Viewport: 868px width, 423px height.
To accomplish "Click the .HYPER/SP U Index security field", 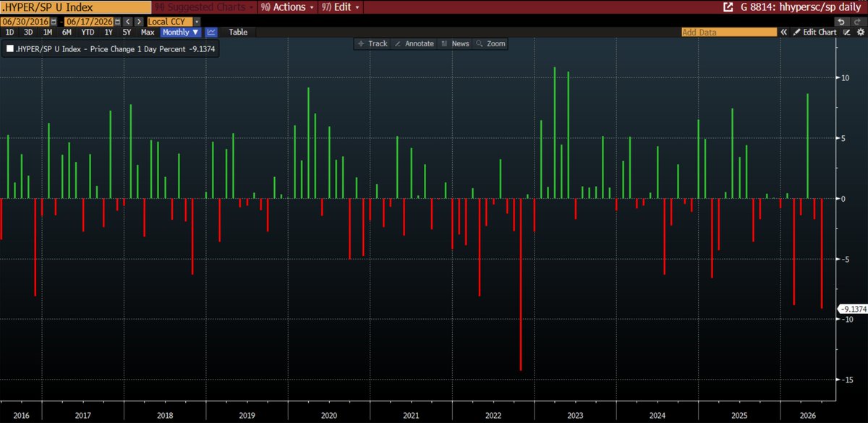I will (76, 8).
